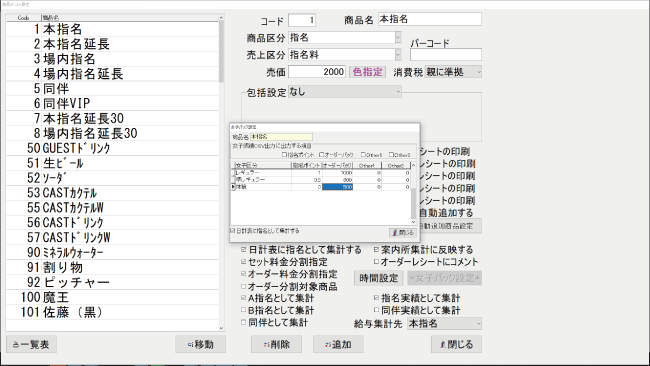The height and width of the screenshot is (366, 650).
Task: Toggle セット料金分割指定 checkbox
Action: (244, 262)
